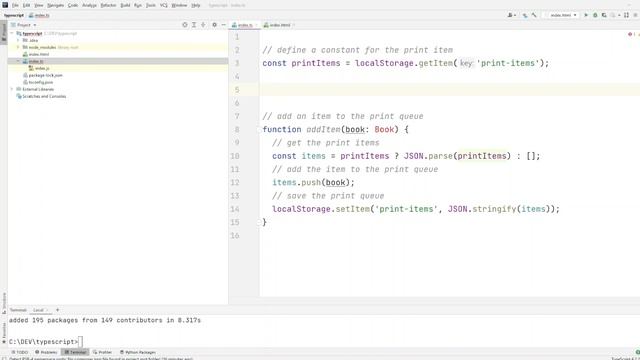The height and width of the screenshot is (360, 640).
Task: Open the Edit menu
Action: (x=27, y=5)
